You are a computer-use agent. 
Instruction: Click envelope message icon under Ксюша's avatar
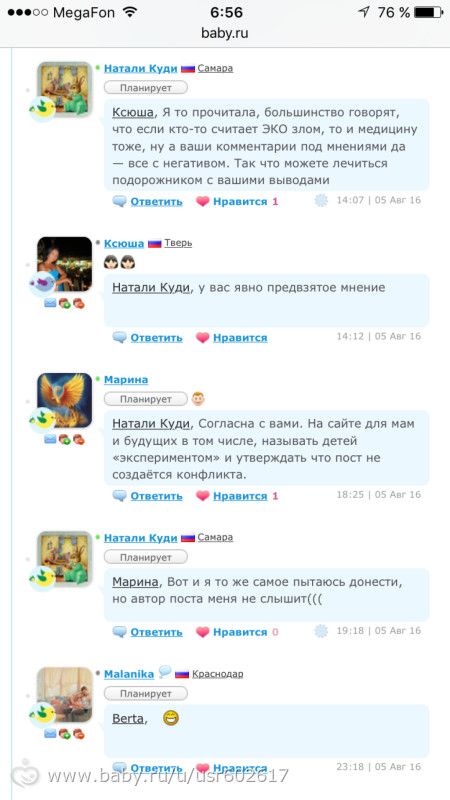pyautogui.click(x=49, y=303)
